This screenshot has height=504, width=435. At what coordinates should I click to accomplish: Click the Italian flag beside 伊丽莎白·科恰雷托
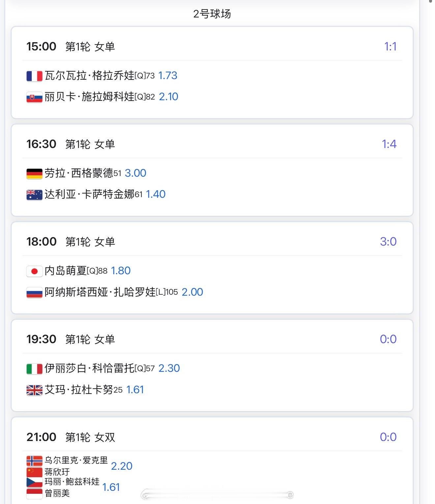pos(35,369)
